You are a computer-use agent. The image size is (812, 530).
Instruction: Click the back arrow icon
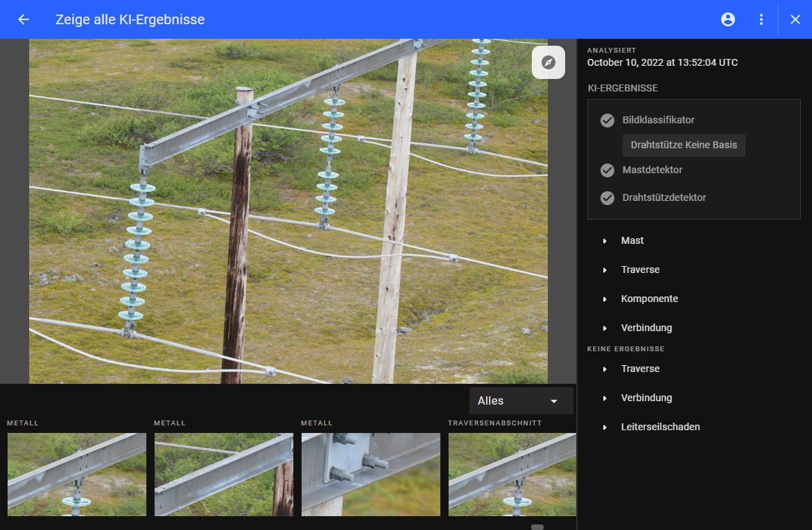24,19
